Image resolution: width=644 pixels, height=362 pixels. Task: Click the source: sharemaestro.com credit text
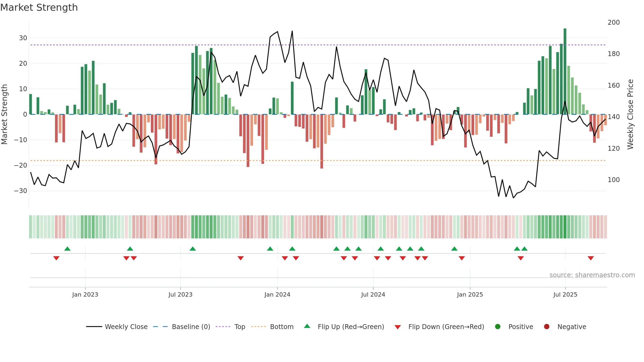point(592,275)
